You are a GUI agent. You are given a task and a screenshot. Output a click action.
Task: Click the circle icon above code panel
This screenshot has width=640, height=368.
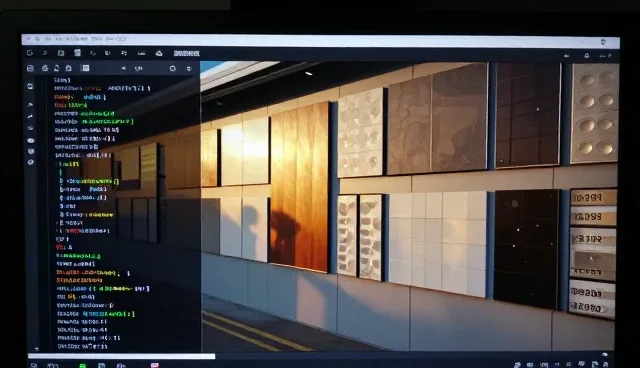point(173,69)
